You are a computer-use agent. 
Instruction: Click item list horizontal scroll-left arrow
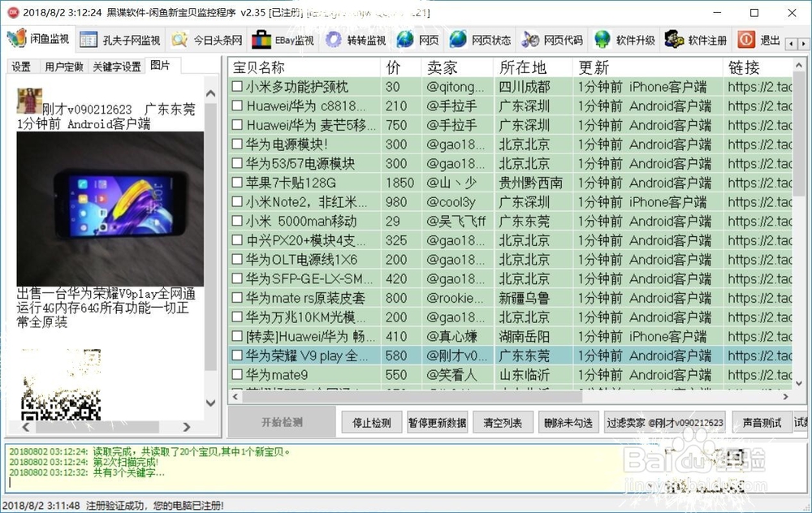(x=235, y=397)
